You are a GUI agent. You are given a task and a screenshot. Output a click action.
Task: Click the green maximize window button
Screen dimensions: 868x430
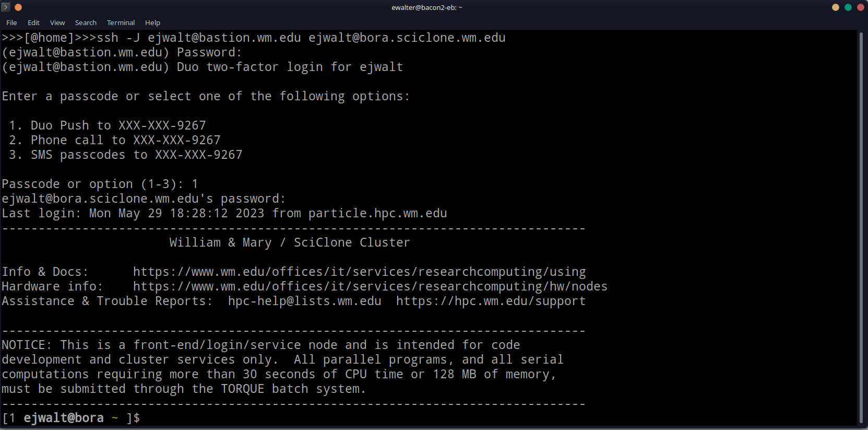point(848,7)
